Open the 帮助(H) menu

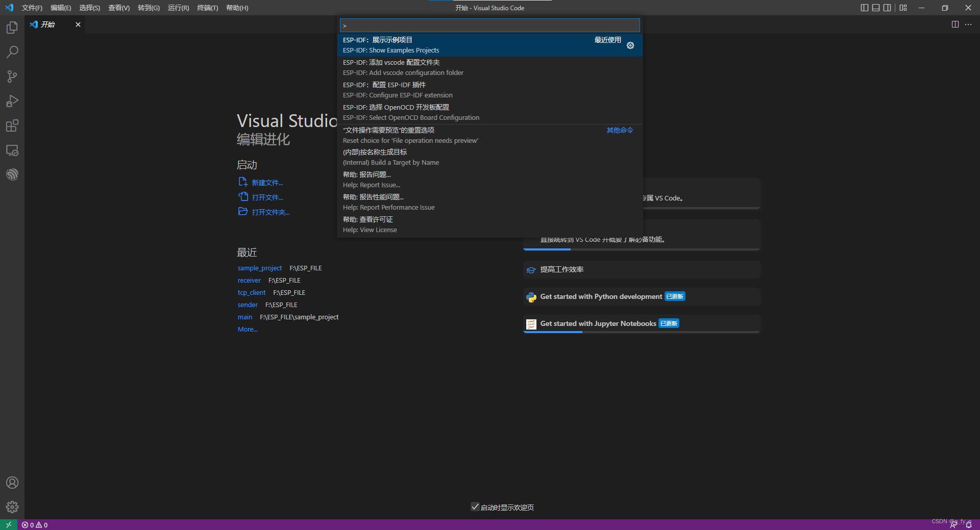coord(237,8)
